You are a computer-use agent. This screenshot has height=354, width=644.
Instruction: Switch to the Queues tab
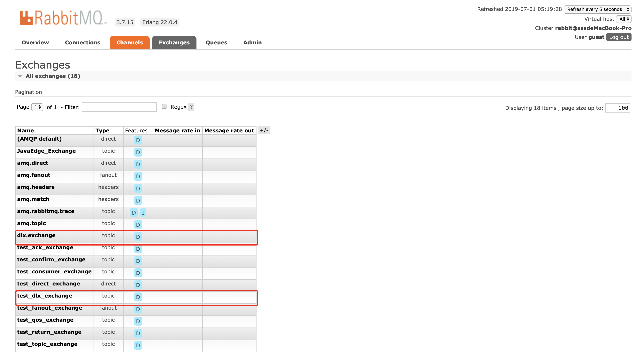pos(216,42)
